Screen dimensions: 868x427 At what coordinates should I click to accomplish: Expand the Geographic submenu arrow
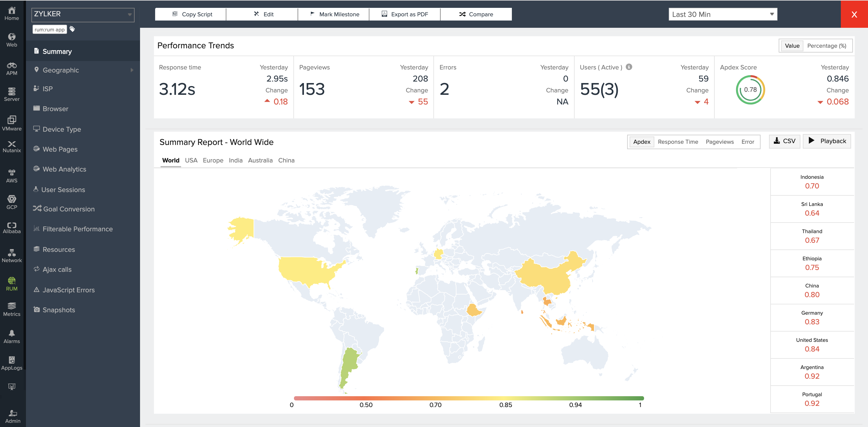pyautogui.click(x=132, y=70)
